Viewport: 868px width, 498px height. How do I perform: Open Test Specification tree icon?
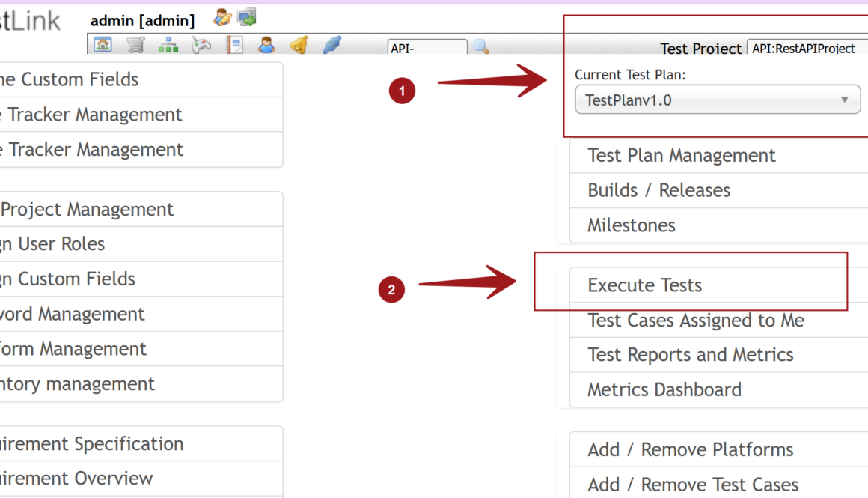[x=168, y=46]
